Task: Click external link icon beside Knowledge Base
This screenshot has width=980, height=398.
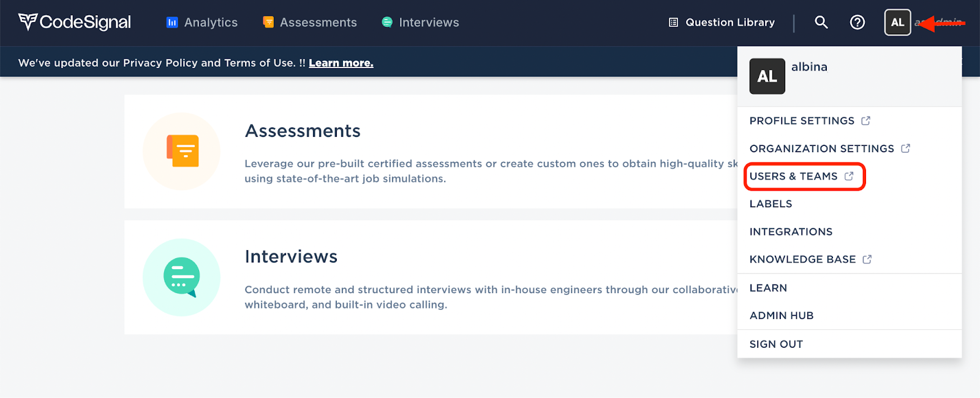Action: (x=867, y=259)
